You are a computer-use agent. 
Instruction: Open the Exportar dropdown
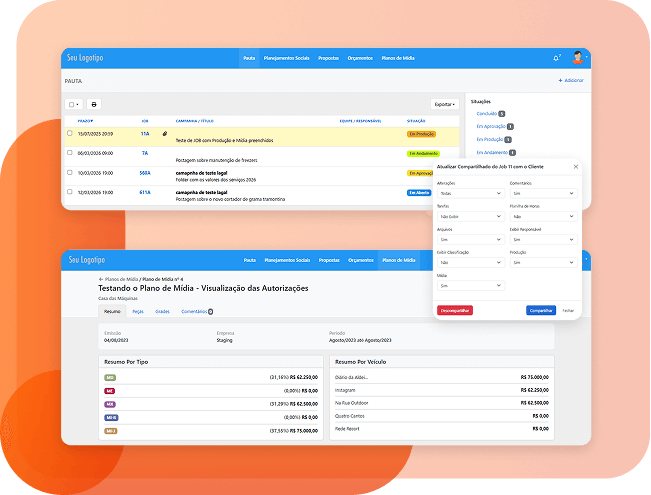click(445, 104)
